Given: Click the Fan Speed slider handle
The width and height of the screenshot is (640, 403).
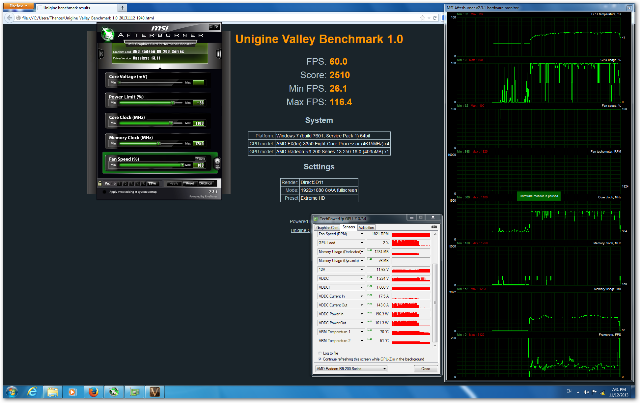Looking at the screenshot, I should 182,165.
